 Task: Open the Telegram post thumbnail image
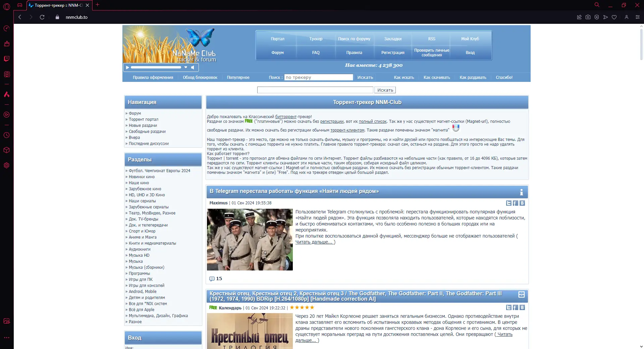250,240
